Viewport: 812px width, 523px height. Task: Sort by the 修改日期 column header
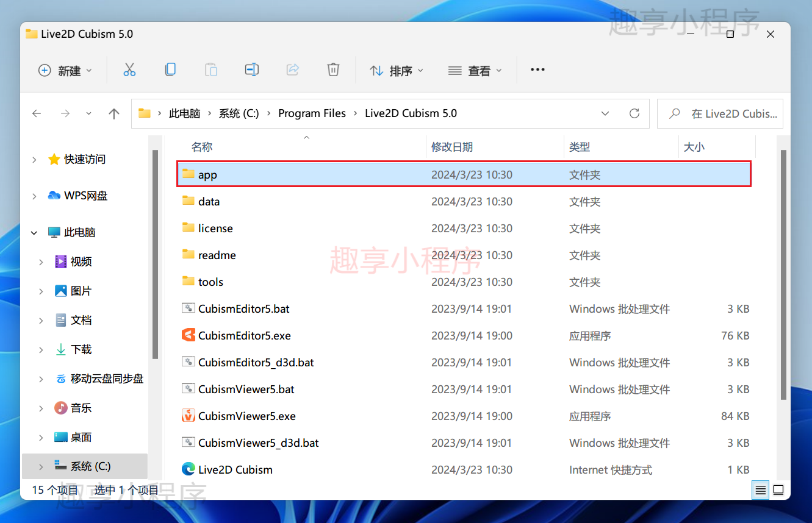[x=452, y=147]
